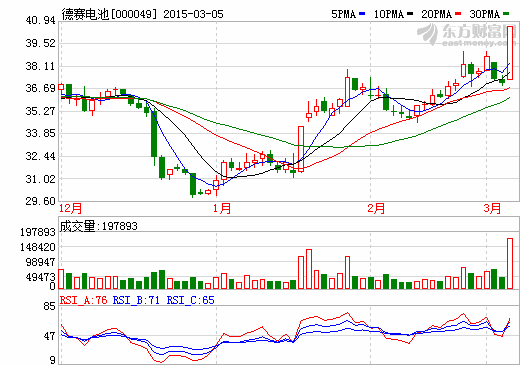This screenshot has height=365, width=520.
Task: Click the 10PMA legend label
Action: (389, 14)
